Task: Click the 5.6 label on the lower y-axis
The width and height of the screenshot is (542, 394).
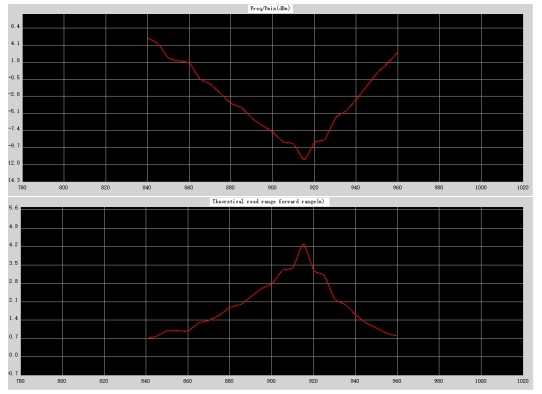Action: pyautogui.click(x=13, y=208)
